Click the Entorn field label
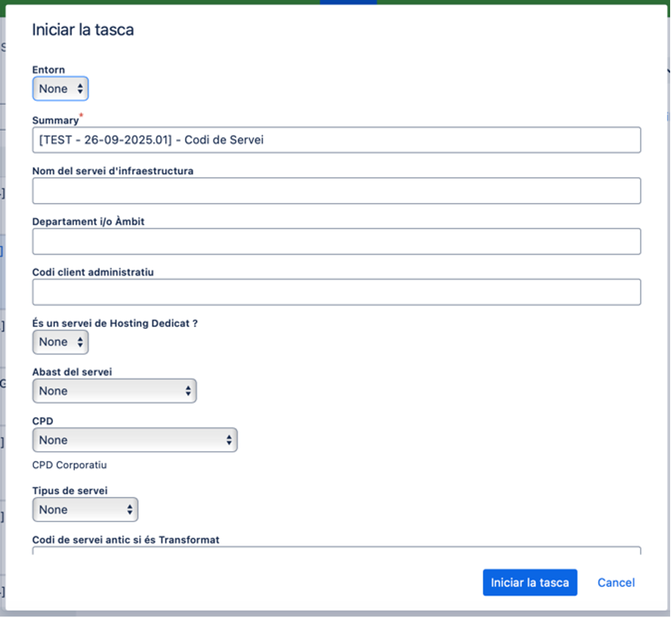 click(48, 70)
